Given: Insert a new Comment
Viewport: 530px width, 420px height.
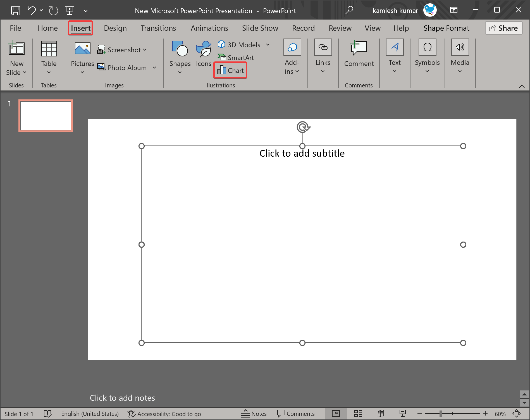Looking at the screenshot, I should tap(359, 54).
